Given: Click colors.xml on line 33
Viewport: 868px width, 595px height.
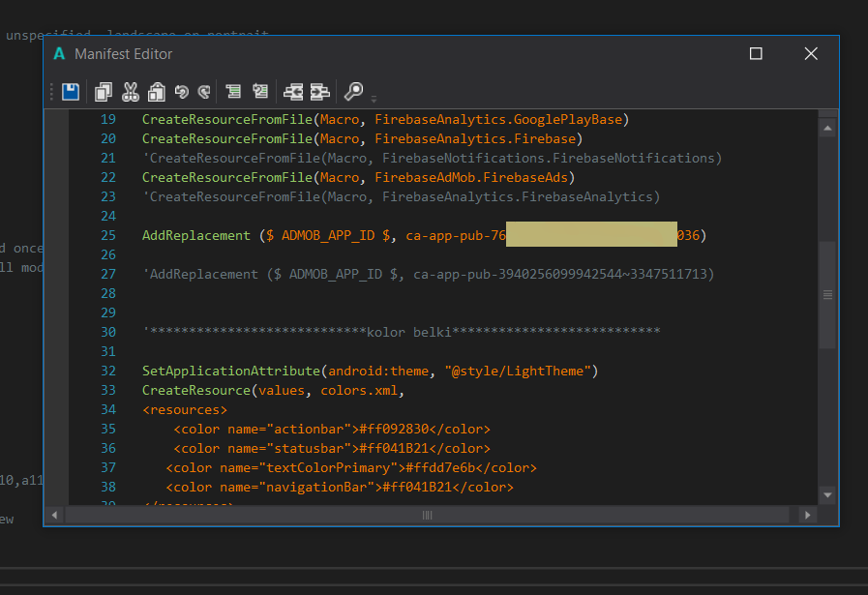Looking at the screenshot, I should click(x=359, y=391).
